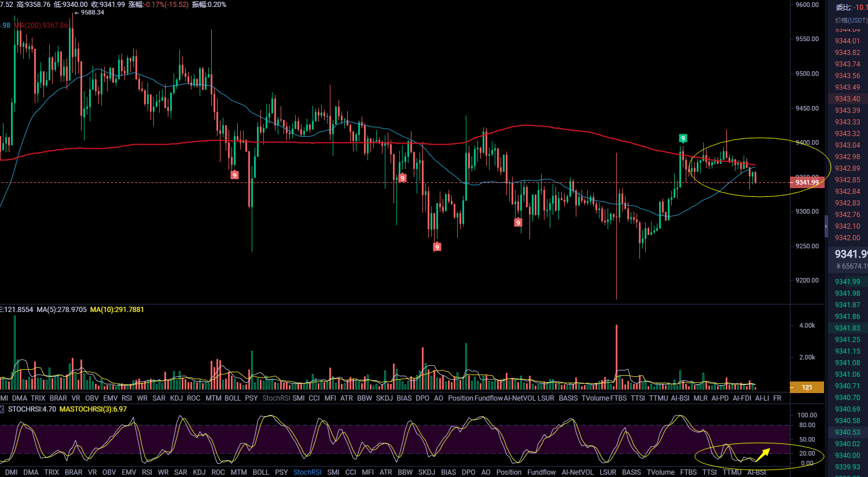Open the AI-PD indicator tab

(720, 398)
